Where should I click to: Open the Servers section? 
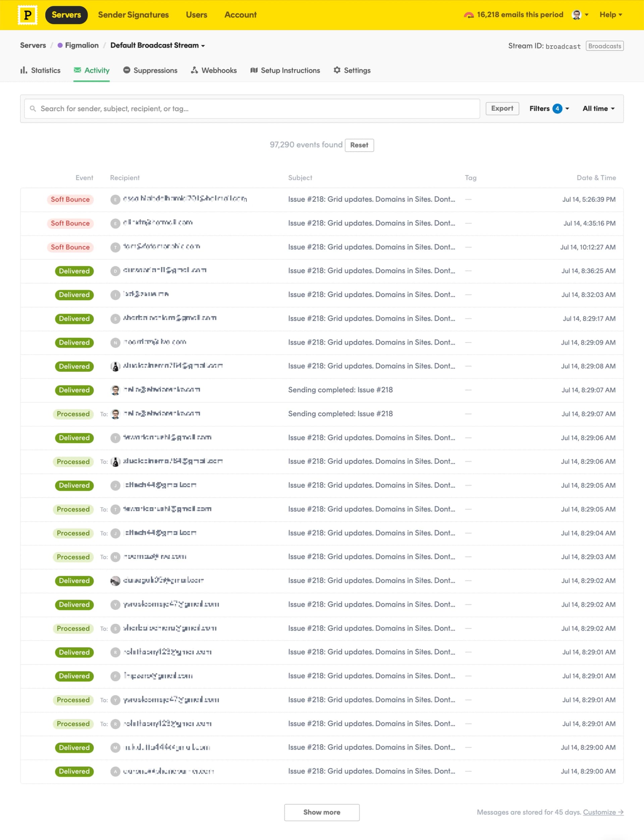pos(66,15)
